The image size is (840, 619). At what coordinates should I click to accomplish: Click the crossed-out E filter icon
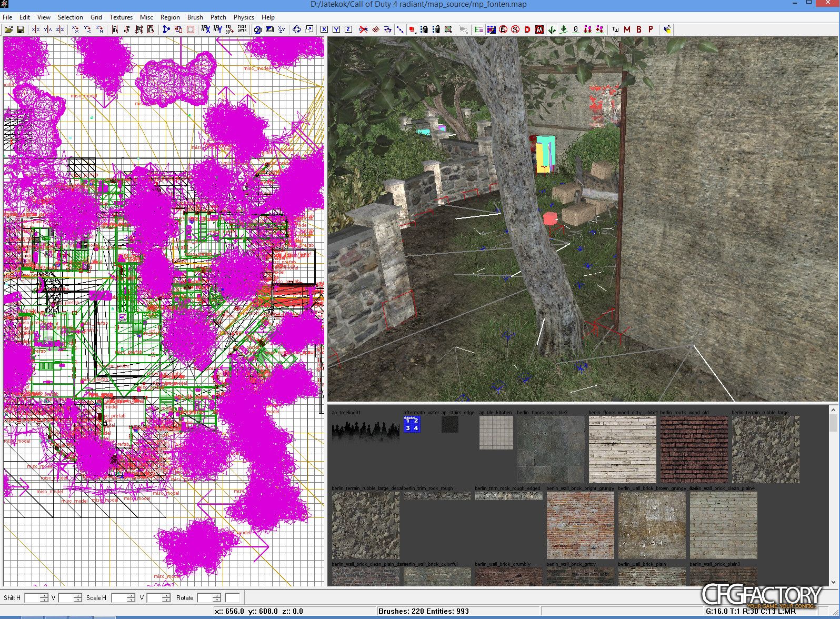[503, 29]
